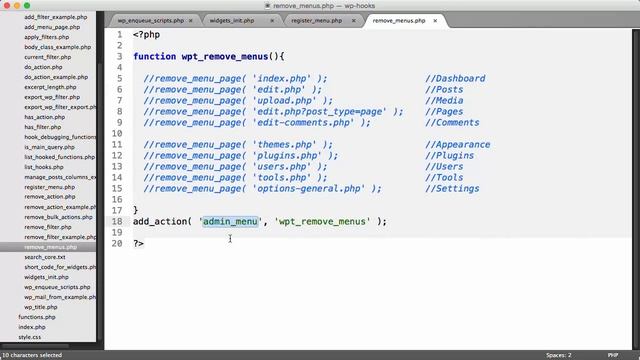This screenshot has height=360, width=640.
Task: Click the closing ?> tag on line 20
Action: click(138, 243)
